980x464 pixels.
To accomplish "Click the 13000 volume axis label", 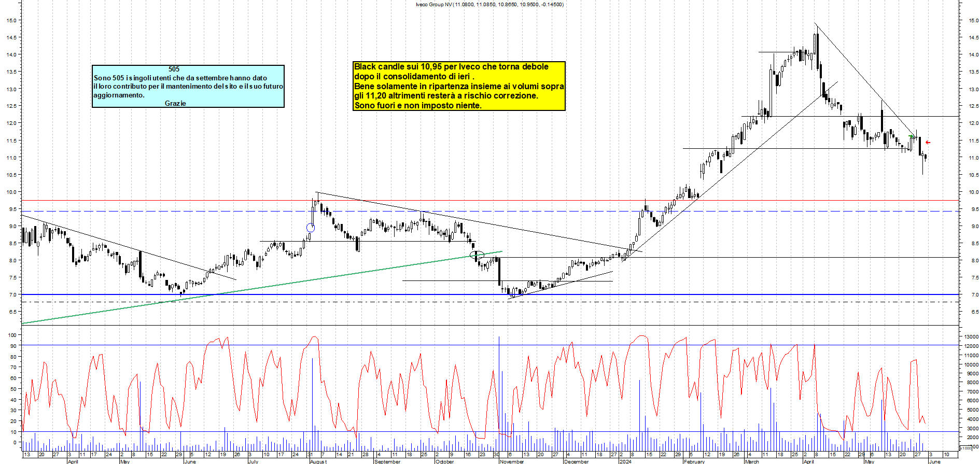I will [971, 337].
